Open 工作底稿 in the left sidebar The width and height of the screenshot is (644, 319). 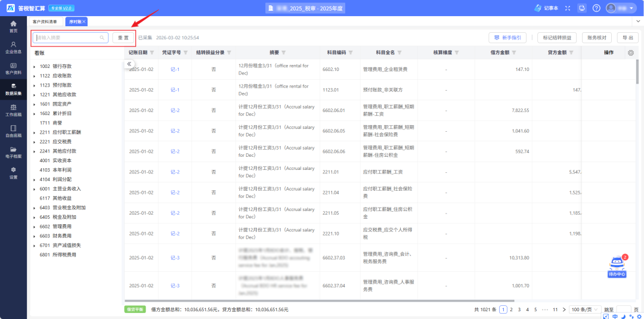[13, 110]
